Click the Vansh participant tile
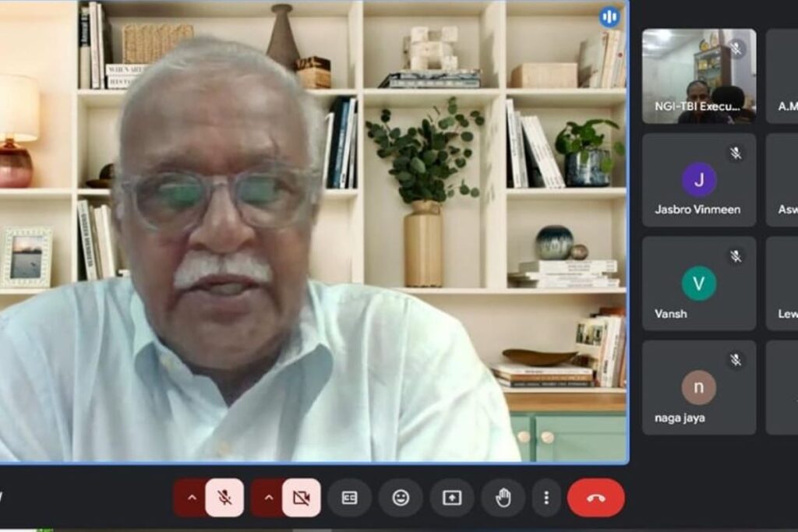The width and height of the screenshot is (798, 532). click(x=699, y=284)
